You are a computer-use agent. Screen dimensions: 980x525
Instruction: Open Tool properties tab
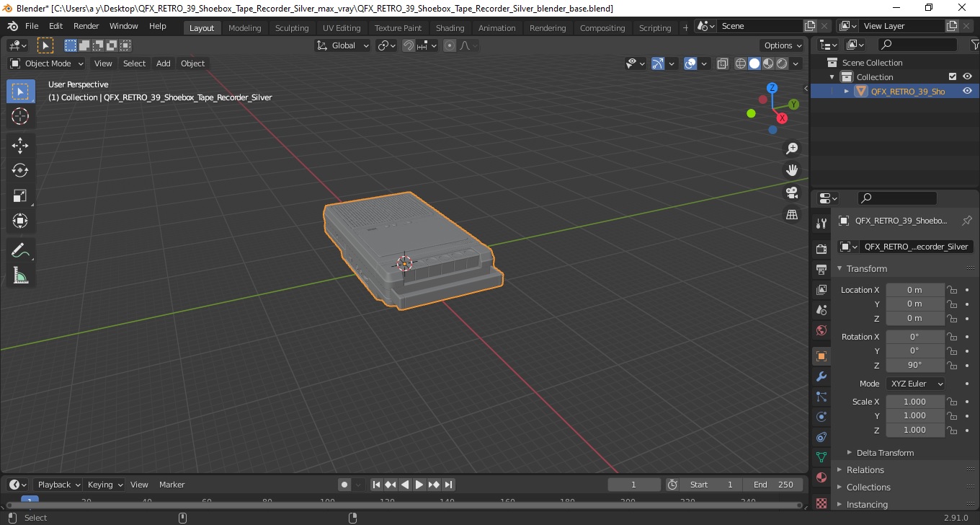point(821,223)
